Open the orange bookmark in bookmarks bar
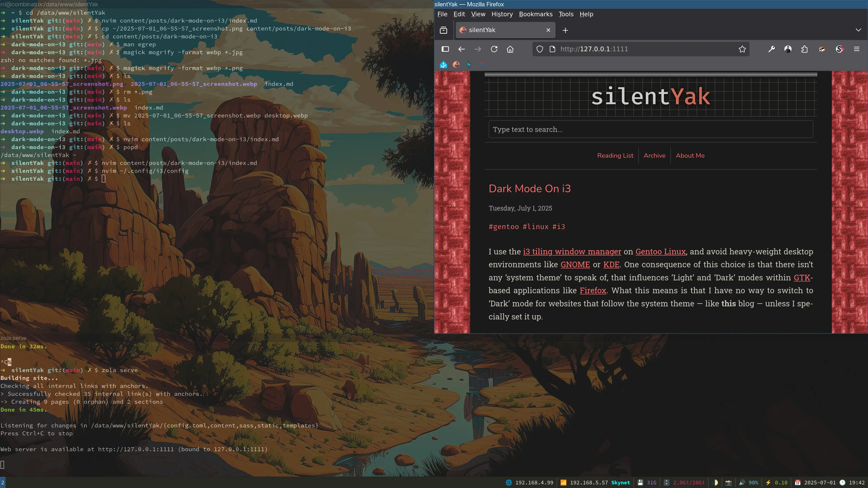 point(481,64)
